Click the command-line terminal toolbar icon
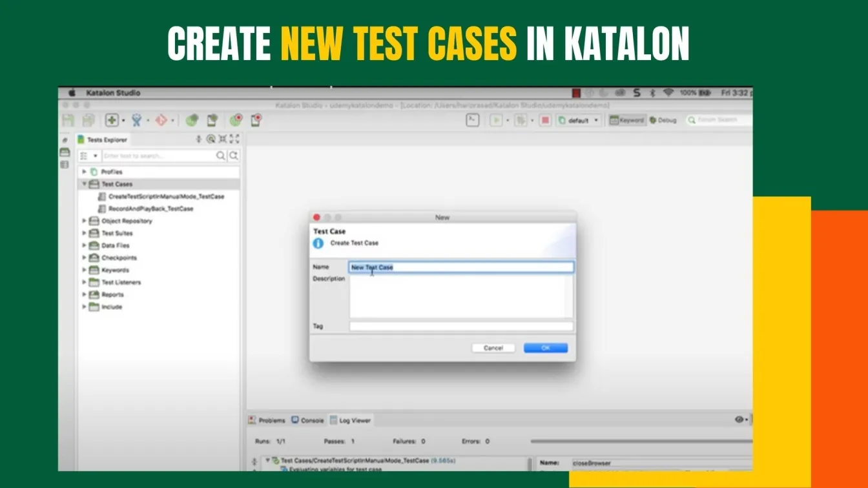The image size is (868, 488). click(x=473, y=120)
